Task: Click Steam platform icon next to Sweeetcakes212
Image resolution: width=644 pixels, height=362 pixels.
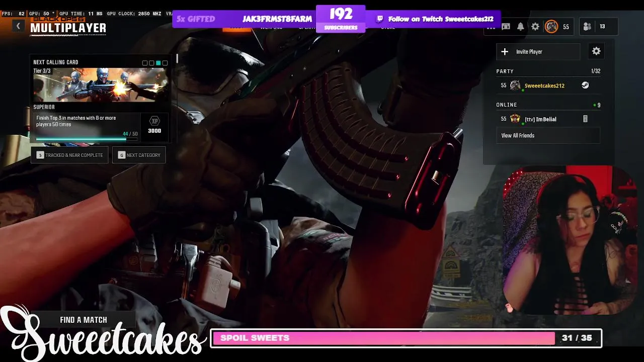Action: (x=585, y=85)
